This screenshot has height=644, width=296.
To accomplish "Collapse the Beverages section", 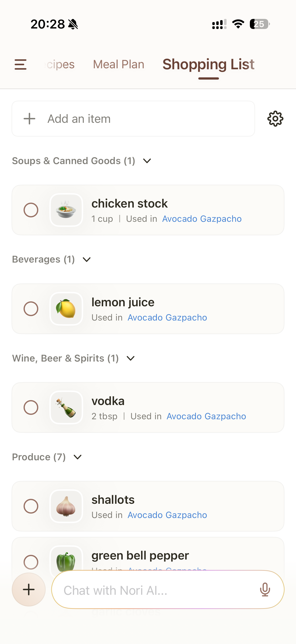I will point(87,260).
